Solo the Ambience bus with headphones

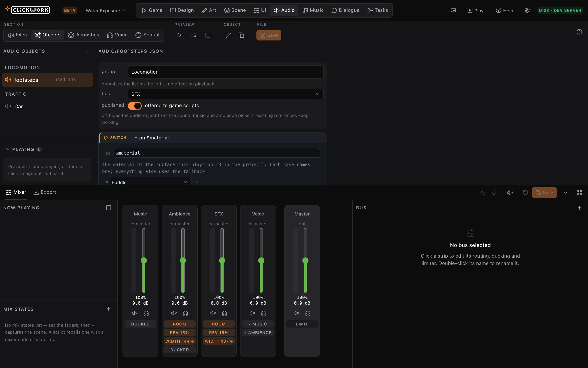click(185, 313)
